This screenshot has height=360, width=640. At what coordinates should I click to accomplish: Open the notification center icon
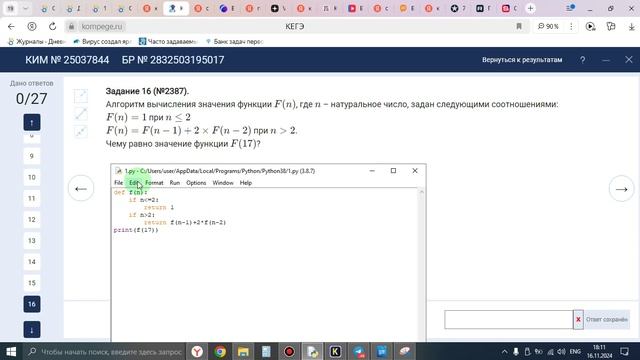tap(624, 351)
